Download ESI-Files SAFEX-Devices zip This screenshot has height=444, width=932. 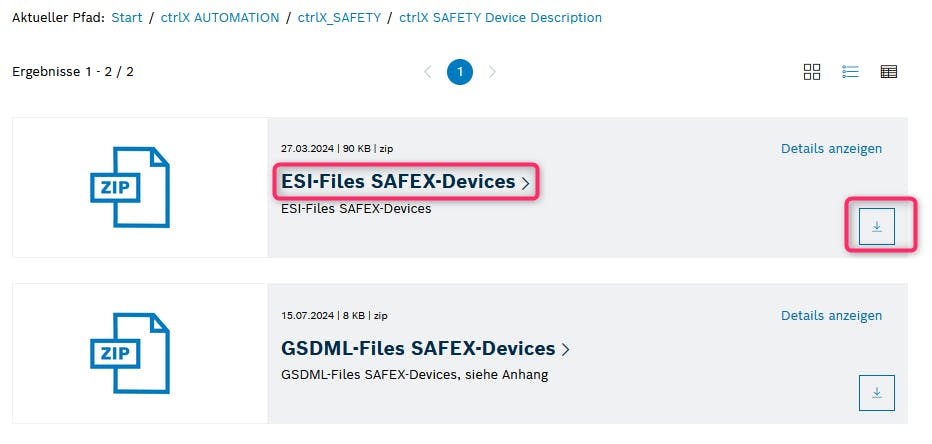point(877,227)
